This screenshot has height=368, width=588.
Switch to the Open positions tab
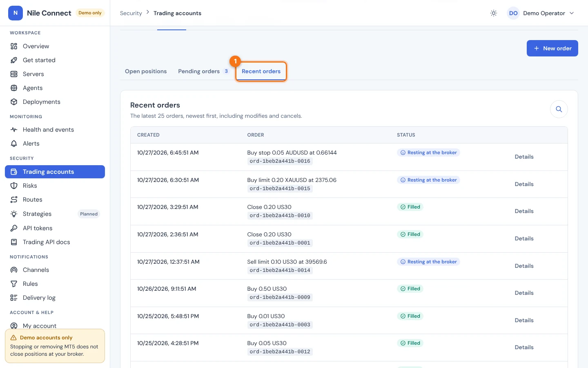(x=146, y=71)
